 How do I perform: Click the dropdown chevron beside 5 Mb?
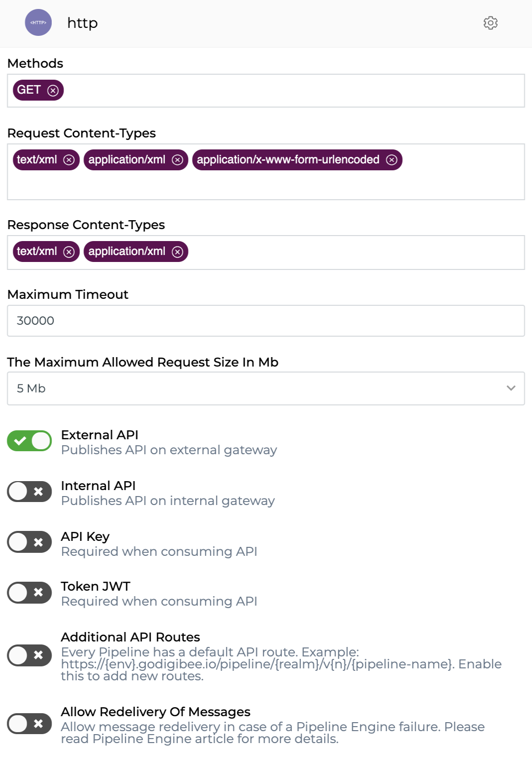coord(511,388)
